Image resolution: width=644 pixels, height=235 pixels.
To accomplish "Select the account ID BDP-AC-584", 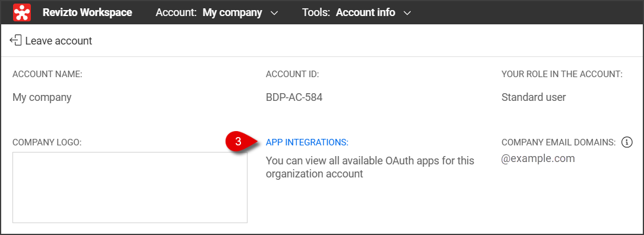I will point(294,98).
